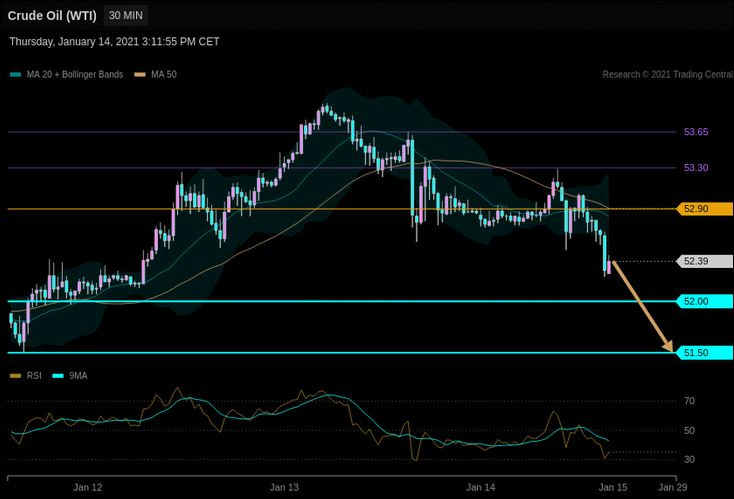Click the gray 52.39 current price tag

pos(705,261)
